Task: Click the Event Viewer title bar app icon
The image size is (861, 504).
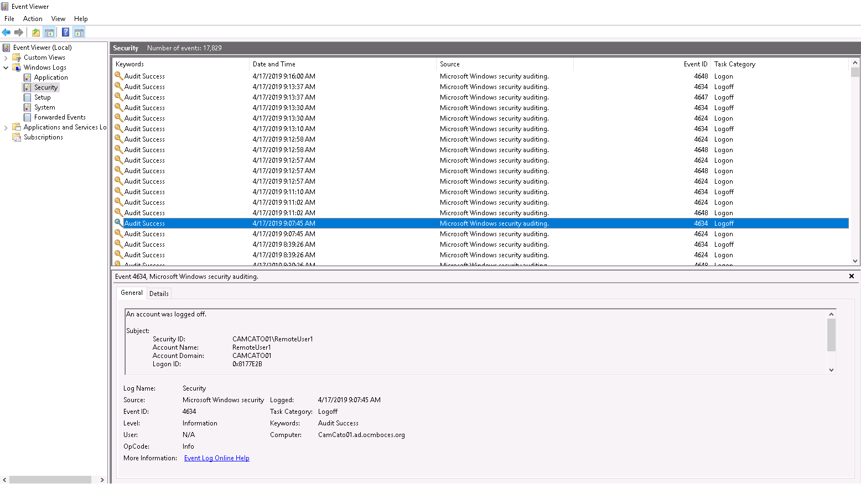Action: 5,7
